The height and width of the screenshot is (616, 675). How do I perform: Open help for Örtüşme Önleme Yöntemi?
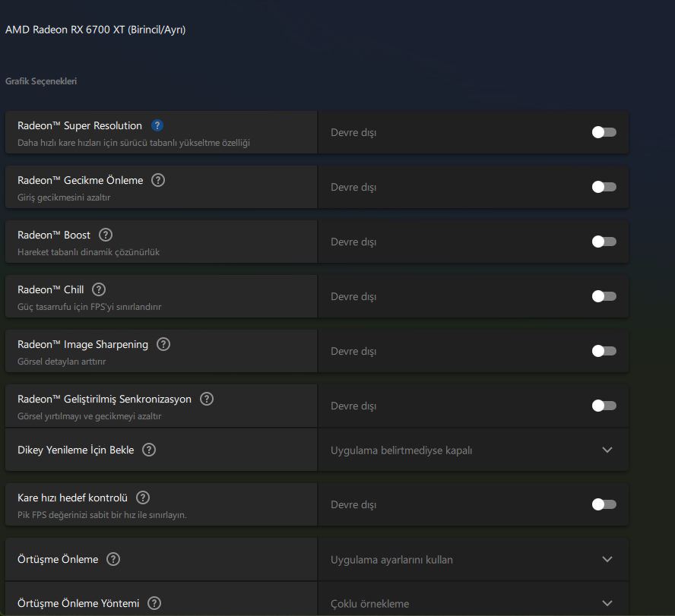click(154, 603)
